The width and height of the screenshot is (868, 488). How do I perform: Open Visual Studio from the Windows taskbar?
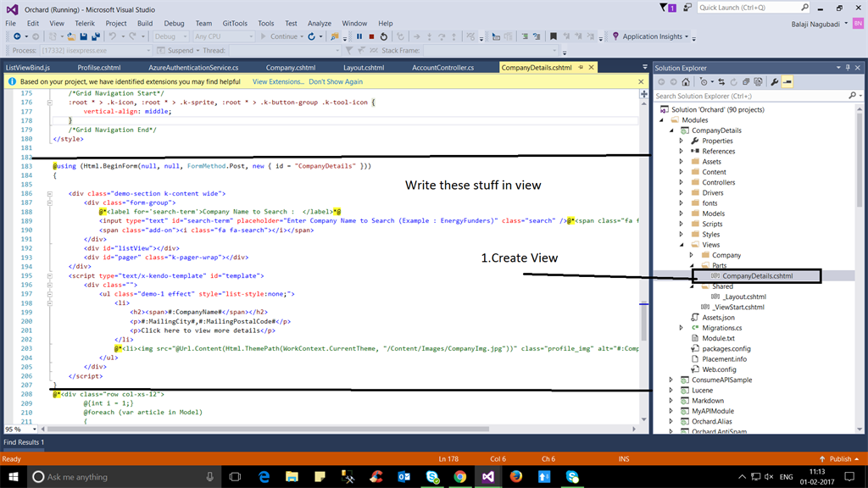(x=487, y=476)
